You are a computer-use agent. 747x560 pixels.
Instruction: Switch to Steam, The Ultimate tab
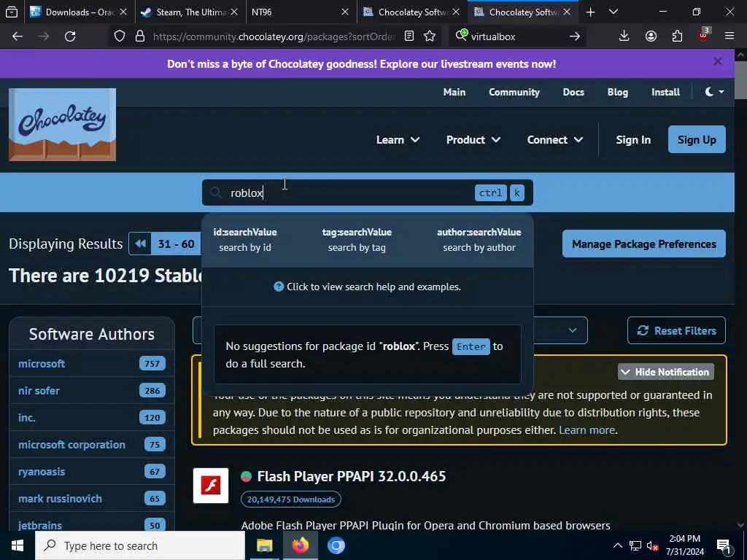[190, 12]
